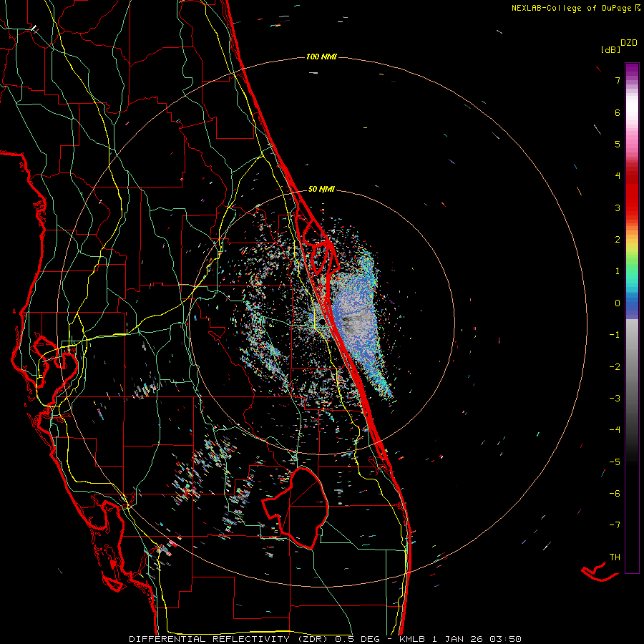Click the "[dB]" unit label
Viewport: 644px width, 644px height.
click(610, 50)
